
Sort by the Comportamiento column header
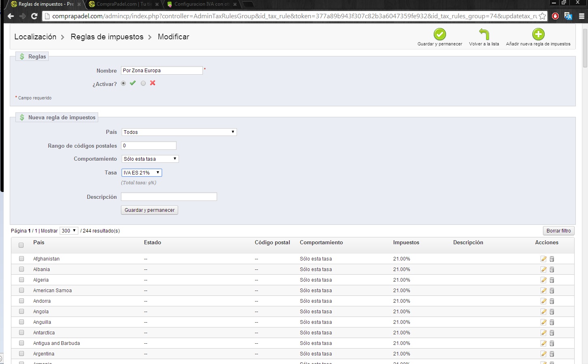[x=321, y=243]
